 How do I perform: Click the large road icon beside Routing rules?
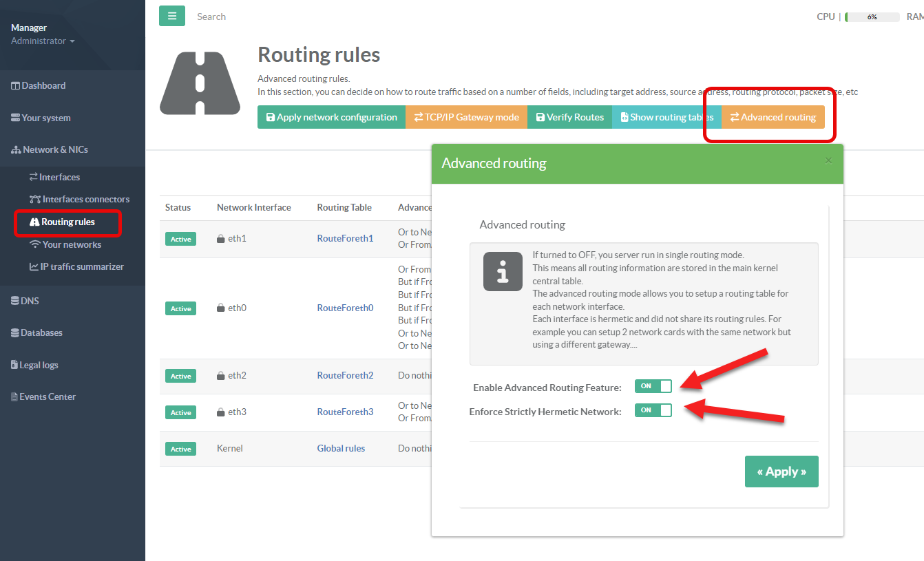pyautogui.click(x=200, y=83)
